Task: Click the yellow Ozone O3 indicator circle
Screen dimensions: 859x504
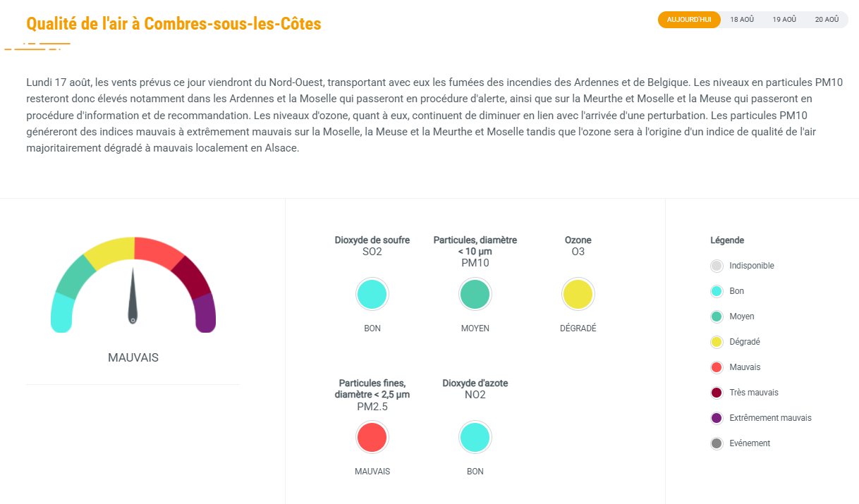Action: click(578, 294)
